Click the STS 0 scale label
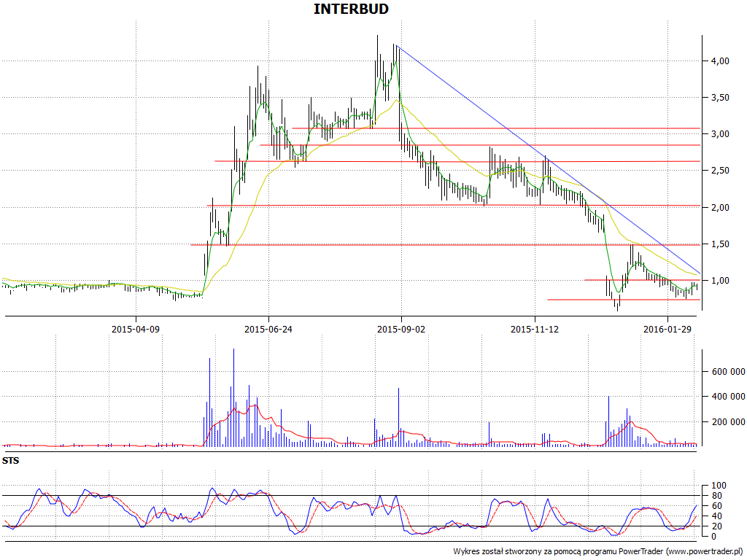Screen dimensions: 747x560 pyautogui.click(x=713, y=536)
